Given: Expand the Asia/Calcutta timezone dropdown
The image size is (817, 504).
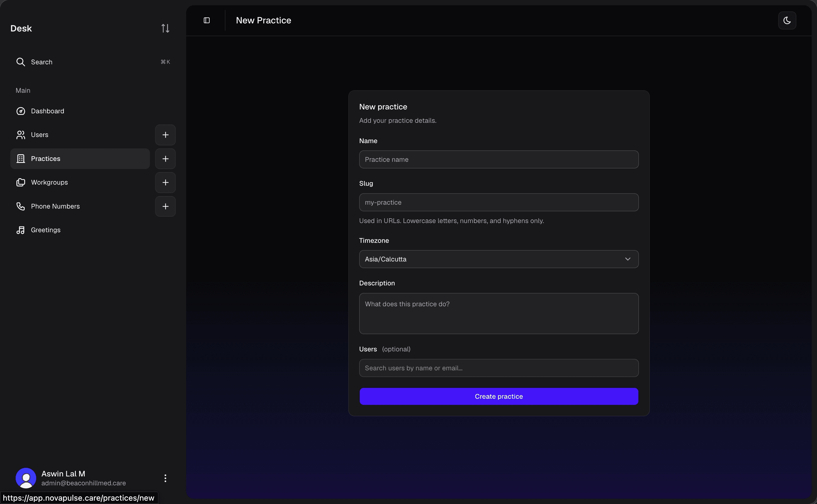Looking at the screenshot, I should 499,259.
